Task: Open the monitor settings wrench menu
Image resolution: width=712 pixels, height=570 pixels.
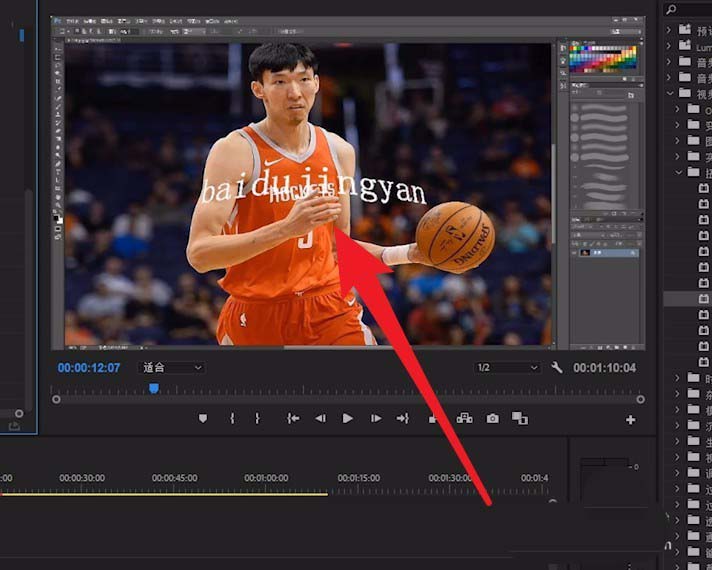Action: coord(556,367)
